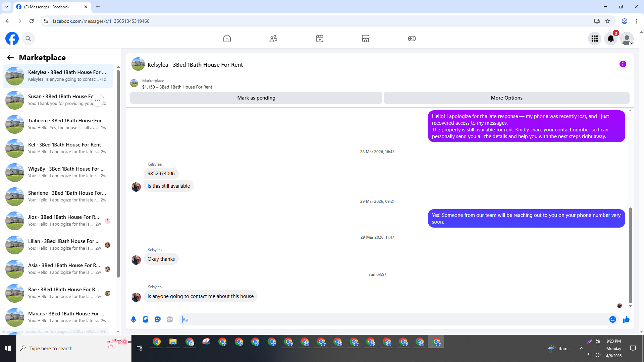Focus the message input field
This screenshot has height=362, width=644.
coord(394,319)
